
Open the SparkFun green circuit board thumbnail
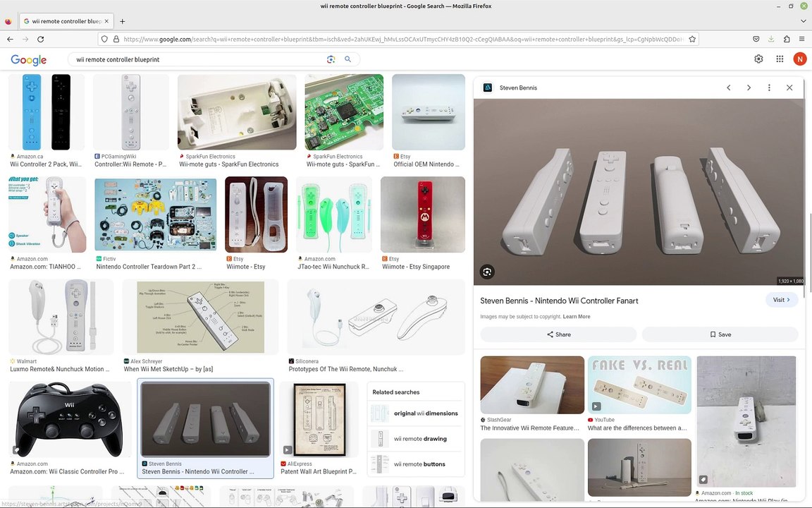click(x=345, y=112)
